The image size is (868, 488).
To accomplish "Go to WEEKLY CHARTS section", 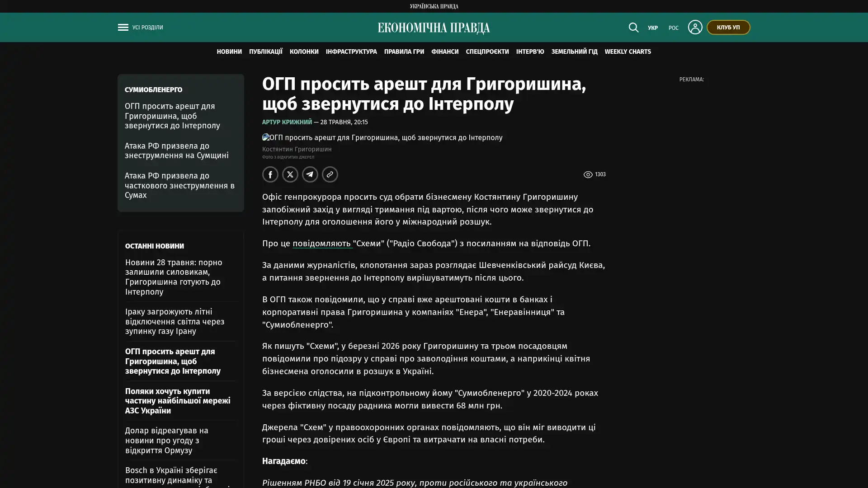I will coord(628,52).
